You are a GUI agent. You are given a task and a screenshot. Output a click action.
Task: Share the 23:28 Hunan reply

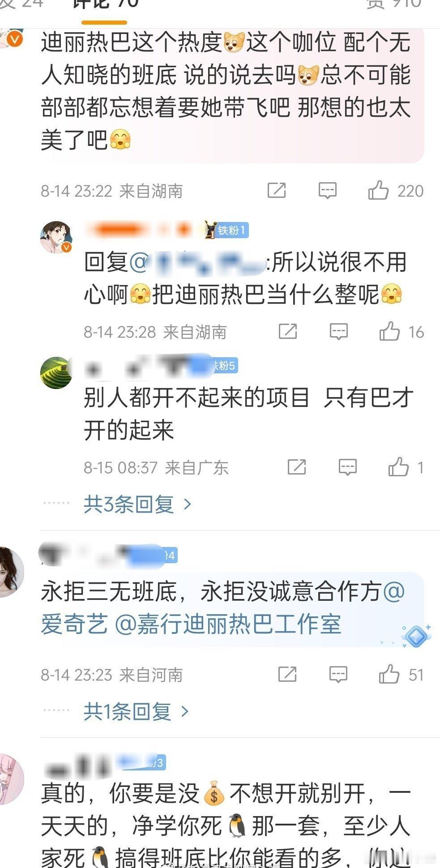(288, 332)
